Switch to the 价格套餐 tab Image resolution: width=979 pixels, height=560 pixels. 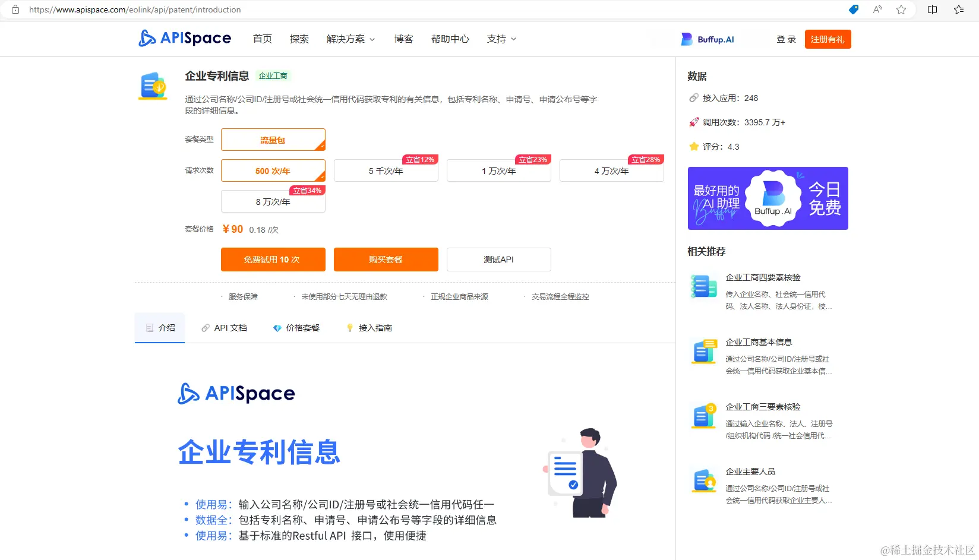296,328
